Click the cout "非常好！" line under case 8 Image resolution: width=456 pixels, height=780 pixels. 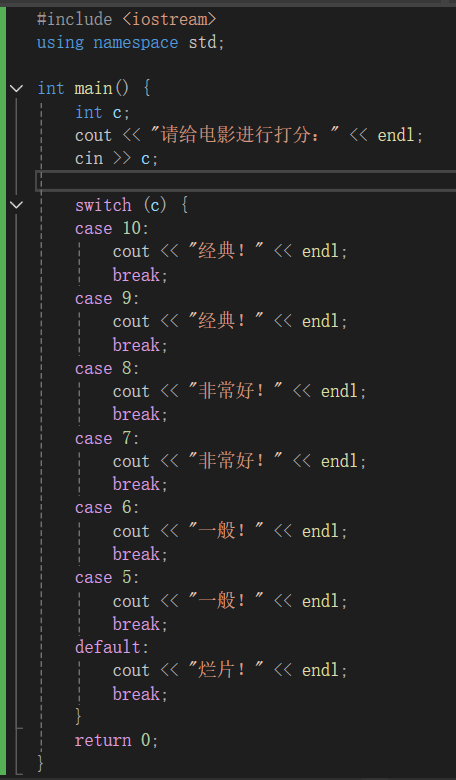pos(239,391)
